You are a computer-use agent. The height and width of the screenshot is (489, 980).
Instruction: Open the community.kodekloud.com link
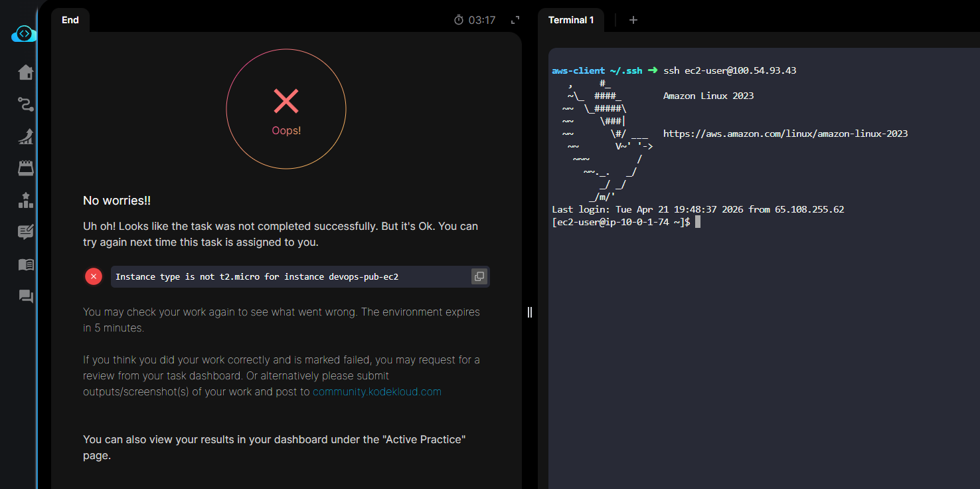coord(376,391)
